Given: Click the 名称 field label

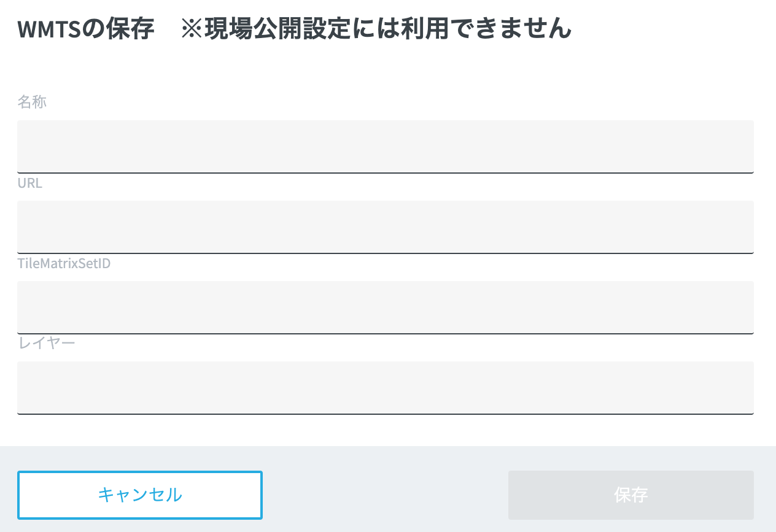Looking at the screenshot, I should [x=32, y=102].
